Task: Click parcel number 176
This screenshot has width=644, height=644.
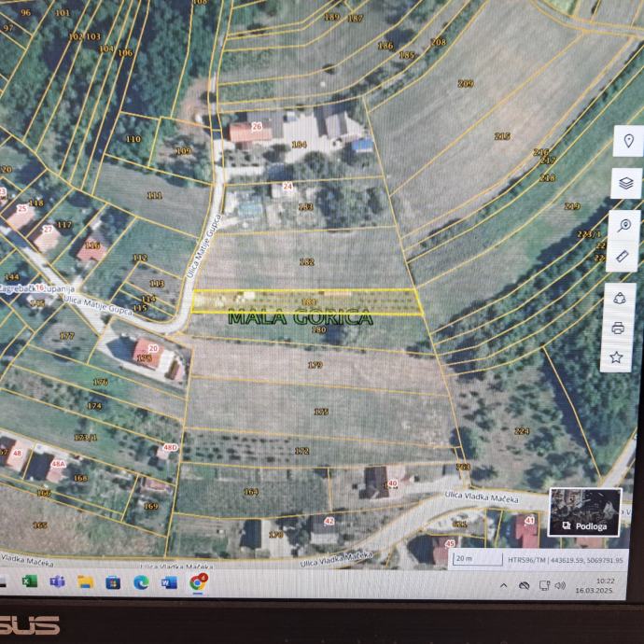Action: pyautogui.click(x=100, y=382)
